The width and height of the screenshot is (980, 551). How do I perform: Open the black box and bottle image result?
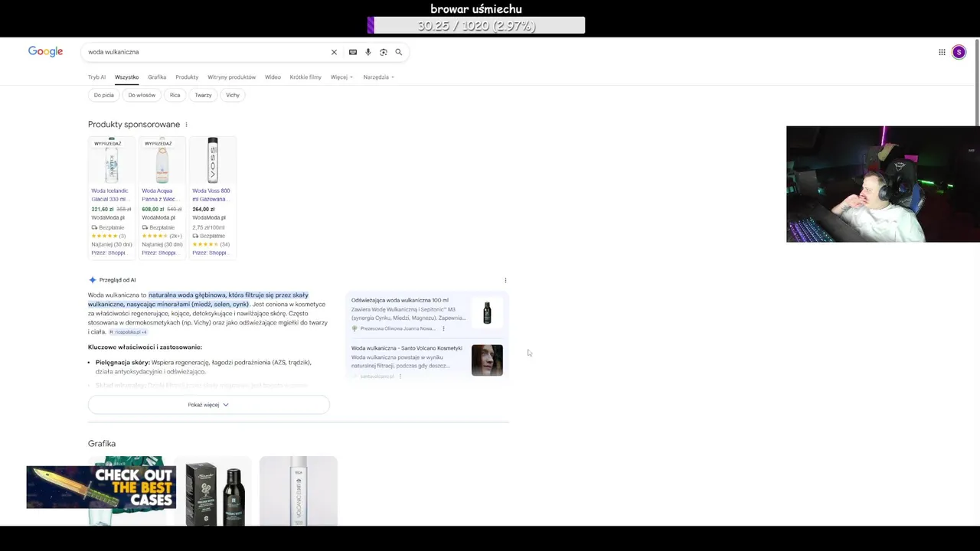(213, 491)
